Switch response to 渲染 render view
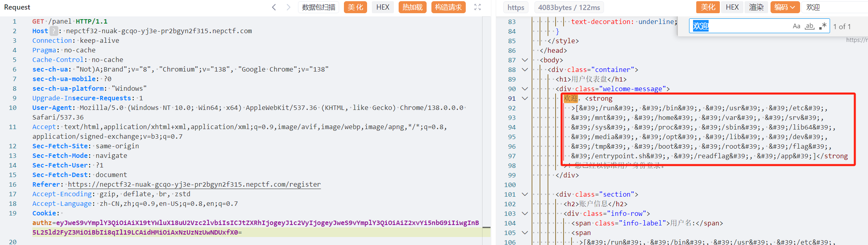 click(756, 7)
